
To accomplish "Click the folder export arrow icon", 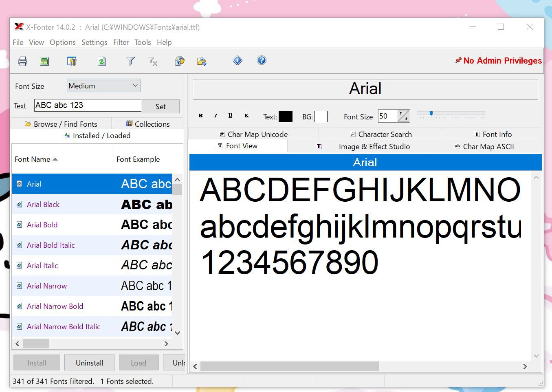I will click(202, 61).
